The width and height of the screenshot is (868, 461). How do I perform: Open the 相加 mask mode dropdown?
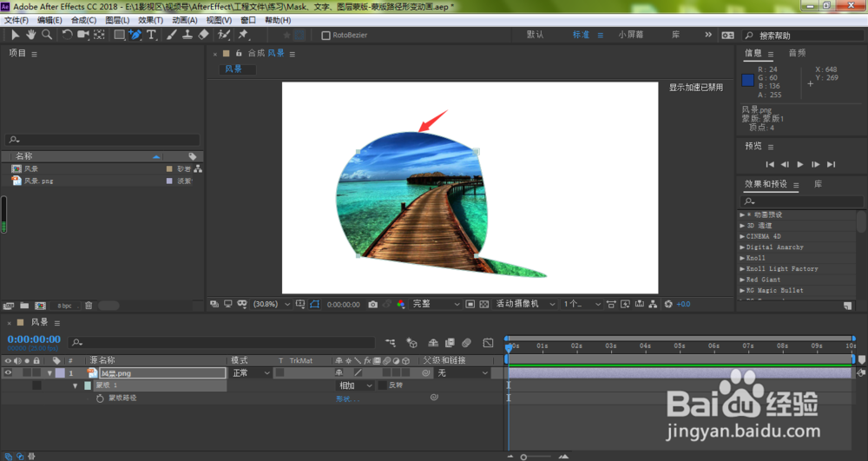[355, 385]
